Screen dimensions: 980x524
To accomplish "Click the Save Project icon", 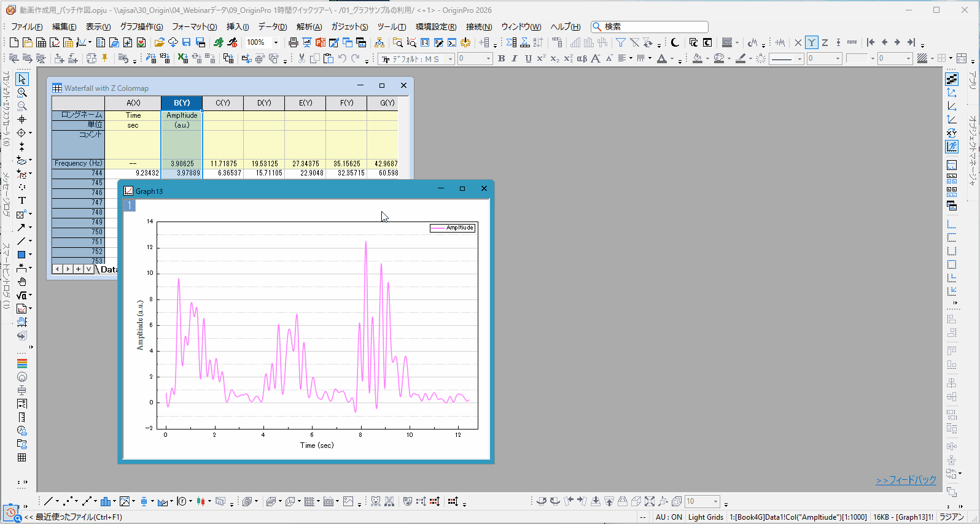I will point(186,42).
